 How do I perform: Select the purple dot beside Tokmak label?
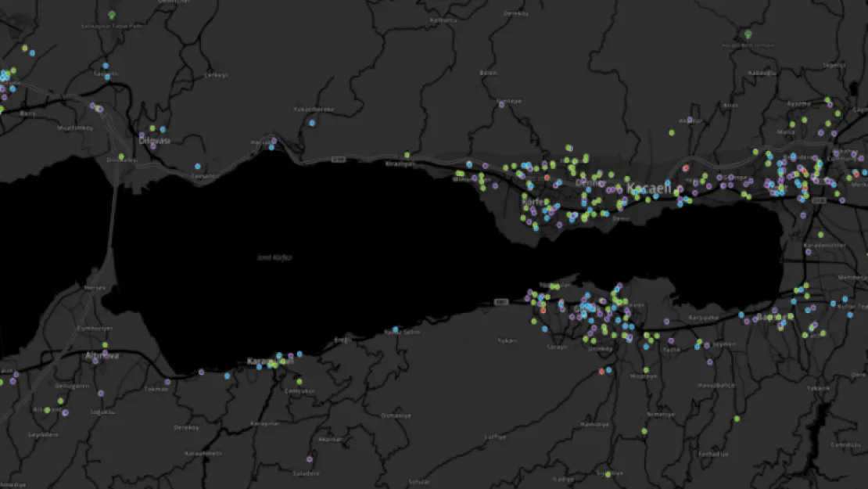click(167, 382)
